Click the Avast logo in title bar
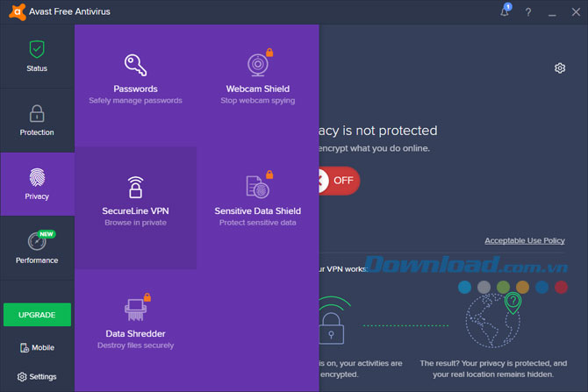Viewport: 588px width, 392px height. 17,11
